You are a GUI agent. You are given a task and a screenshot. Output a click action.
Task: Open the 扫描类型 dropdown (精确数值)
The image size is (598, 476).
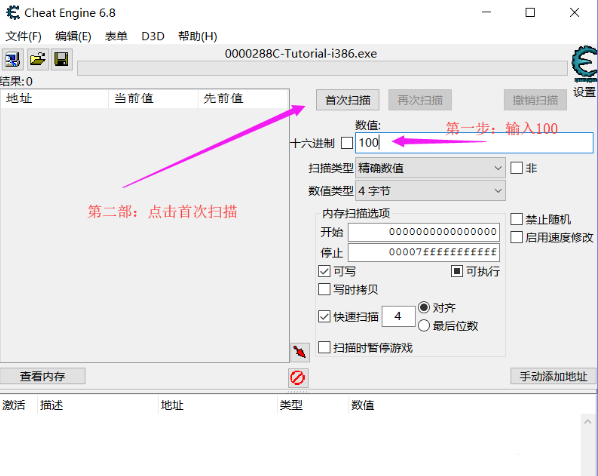click(430, 168)
